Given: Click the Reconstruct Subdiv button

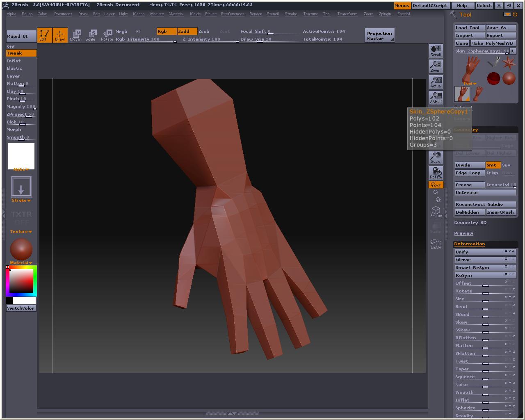Looking at the screenshot, I should (485, 204).
